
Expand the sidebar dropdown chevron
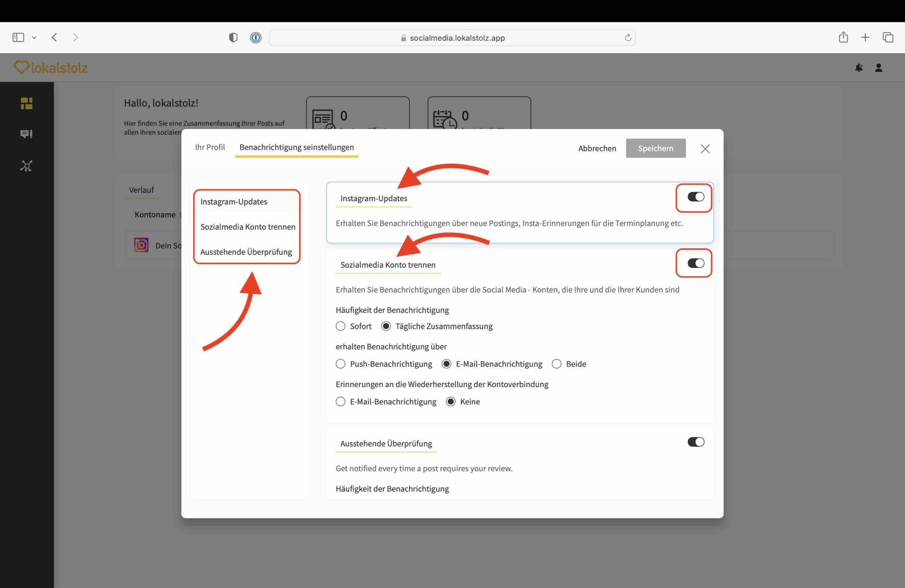[x=34, y=37]
